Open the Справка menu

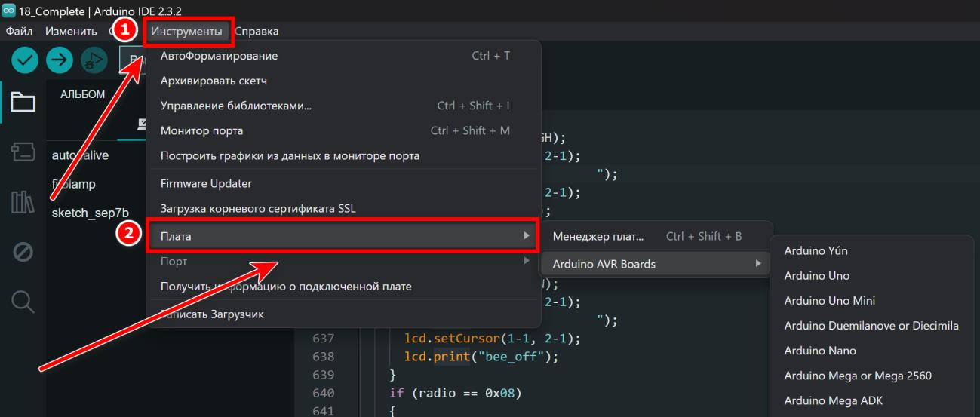tap(257, 31)
